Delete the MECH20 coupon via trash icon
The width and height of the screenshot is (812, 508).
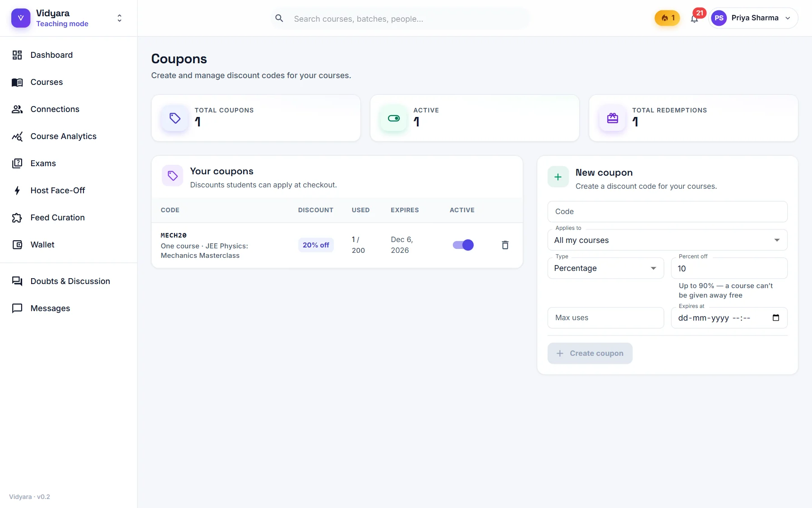pyautogui.click(x=505, y=245)
